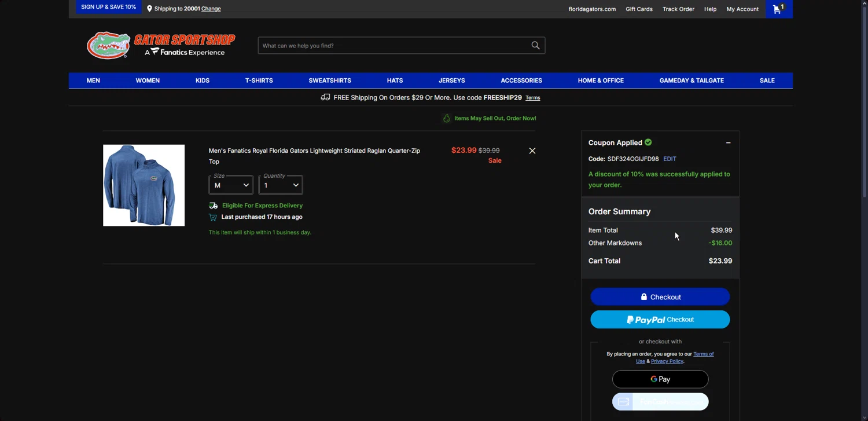Open the SALE menu
Screen dimensions: 868x421
tap(767, 80)
